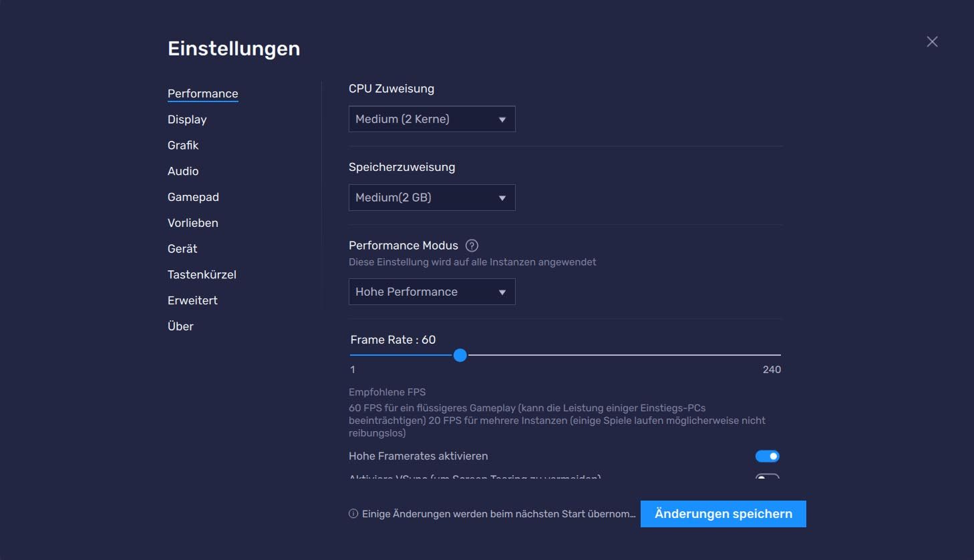The width and height of the screenshot is (974, 560).
Task: Click the 'Empfohlene FPS' label
Action: pos(387,392)
